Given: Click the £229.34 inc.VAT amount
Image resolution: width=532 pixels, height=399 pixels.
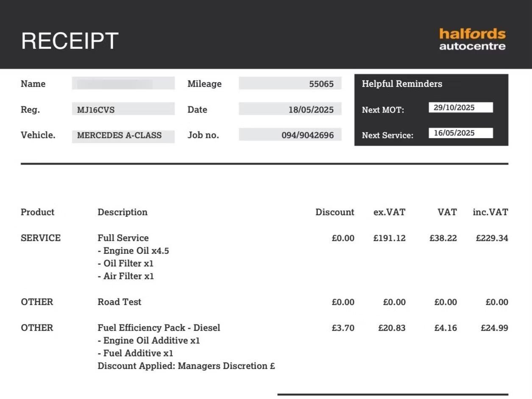Looking at the screenshot, I should (492, 238).
